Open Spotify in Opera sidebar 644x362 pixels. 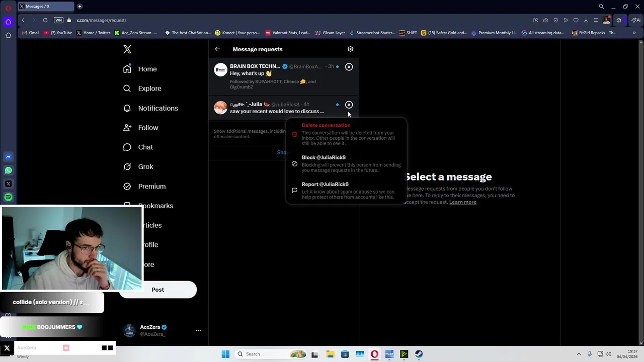tap(8, 198)
